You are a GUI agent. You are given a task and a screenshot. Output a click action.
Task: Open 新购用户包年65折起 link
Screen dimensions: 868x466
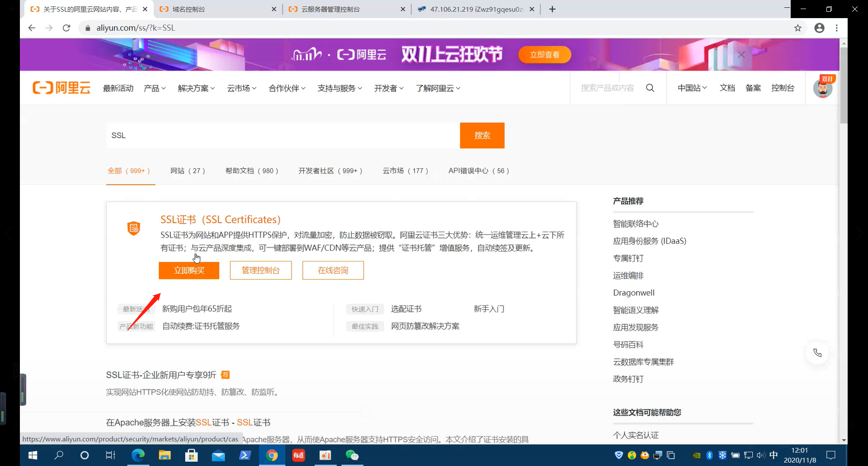point(197,309)
